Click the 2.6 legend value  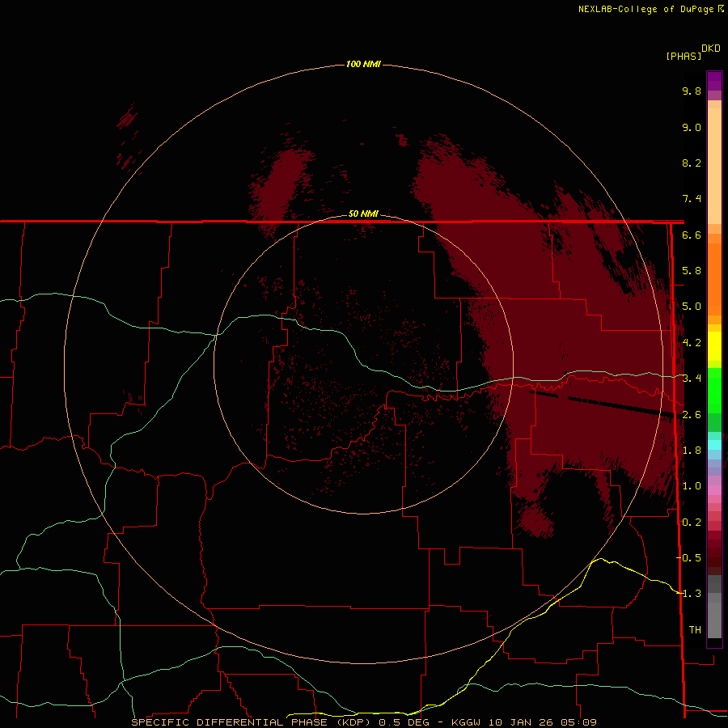point(692,415)
